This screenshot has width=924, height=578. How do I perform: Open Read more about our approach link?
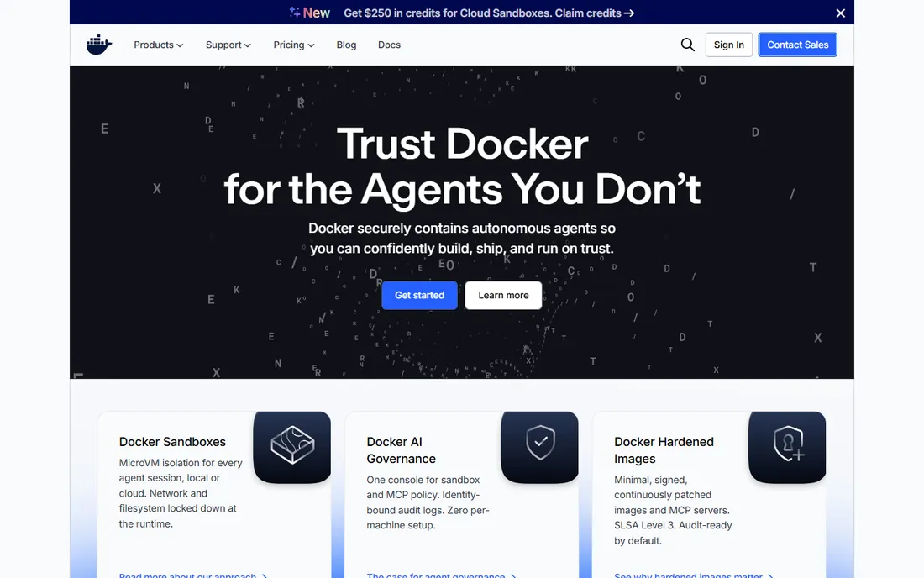[x=193, y=575]
